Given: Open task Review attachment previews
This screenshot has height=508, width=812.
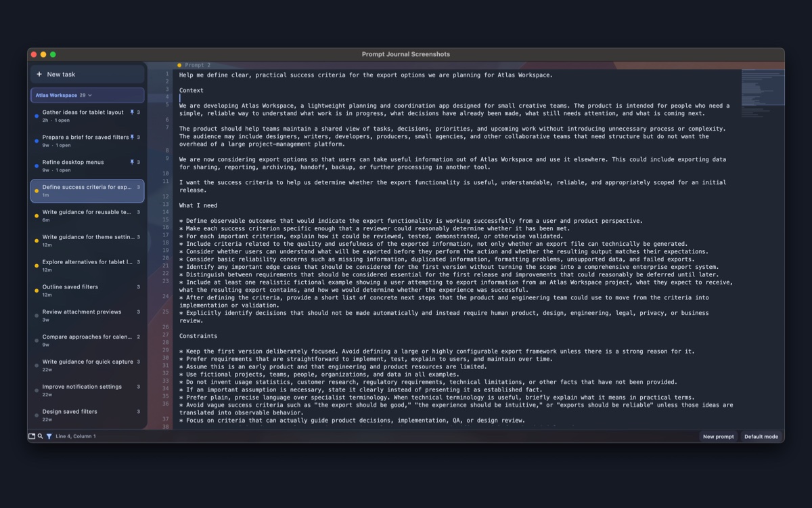Looking at the screenshot, I should click(x=87, y=316).
